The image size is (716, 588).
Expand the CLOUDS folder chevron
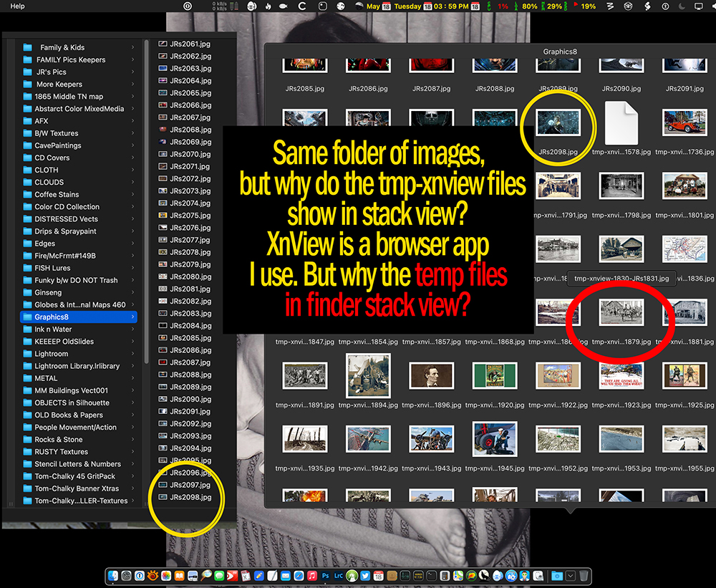pos(133,183)
